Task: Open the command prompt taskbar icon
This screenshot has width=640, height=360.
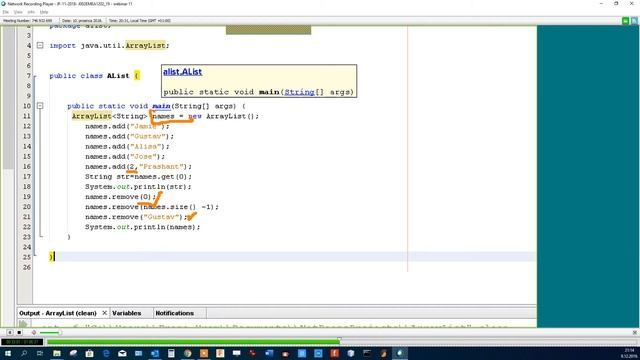Action: pyautogui.click(x=367, y=353)
